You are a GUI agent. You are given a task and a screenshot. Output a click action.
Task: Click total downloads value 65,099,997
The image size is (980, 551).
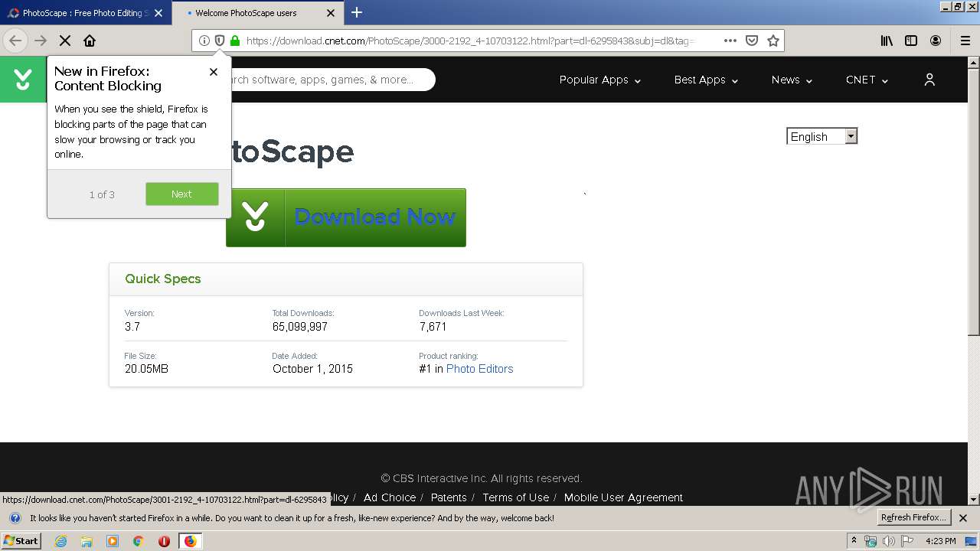click(300, 327)
